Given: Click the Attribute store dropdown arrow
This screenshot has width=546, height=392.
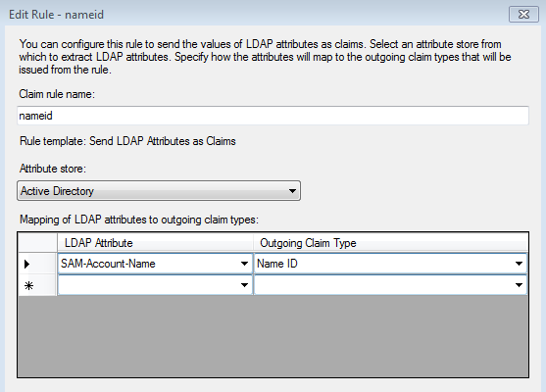Looking at the screenshot, I should click(292, 191).
